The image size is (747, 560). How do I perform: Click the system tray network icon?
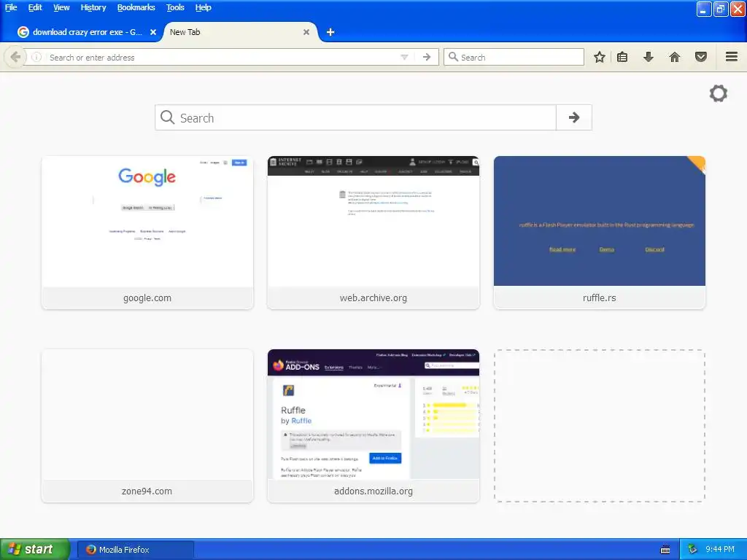click(x=692, y=550)
